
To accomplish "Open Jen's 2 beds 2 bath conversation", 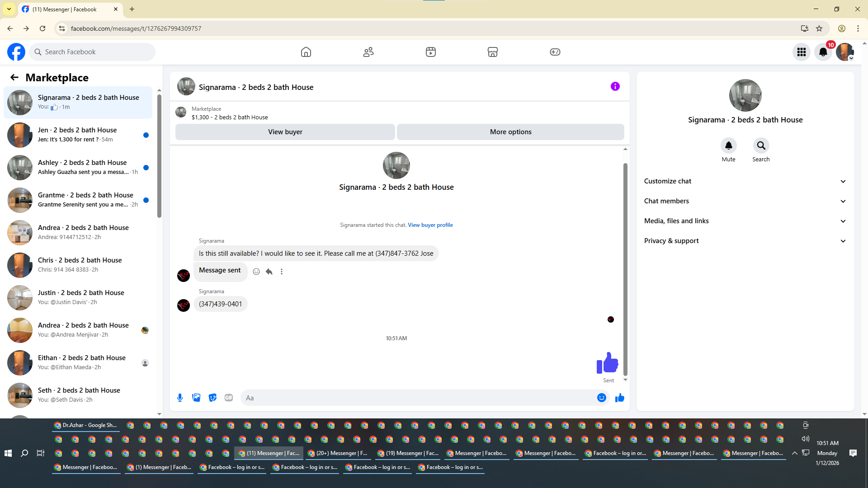I will tap(78, 135).
